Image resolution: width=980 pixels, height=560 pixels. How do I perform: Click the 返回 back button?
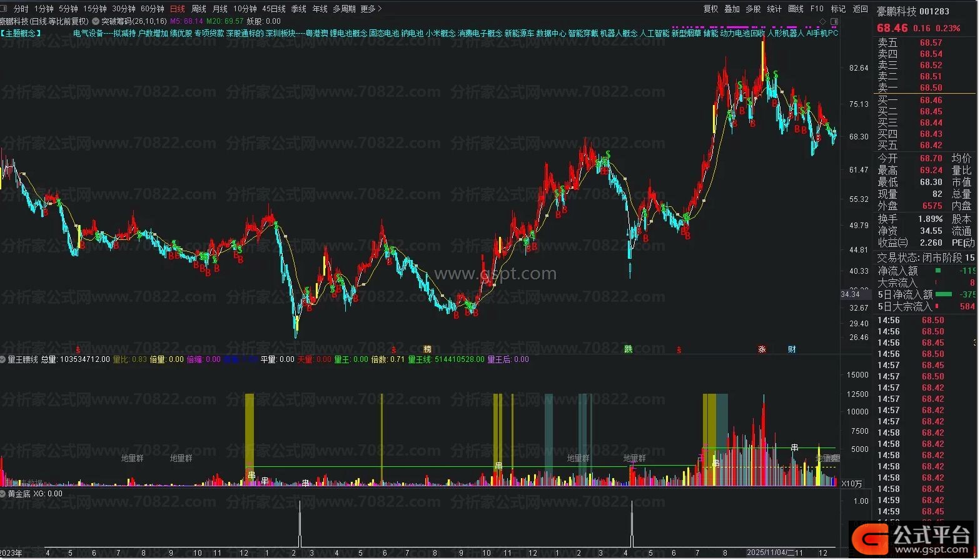[861, 9]
